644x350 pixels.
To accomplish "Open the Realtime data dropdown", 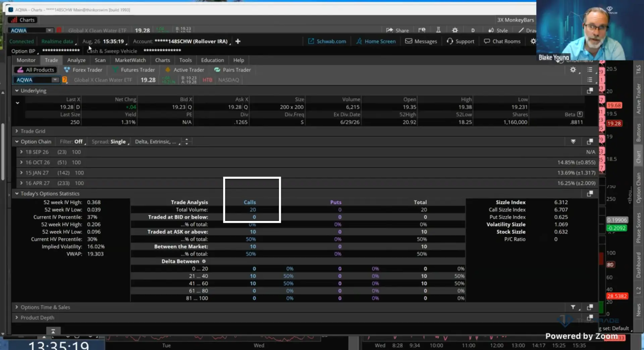I will point(59,41).
